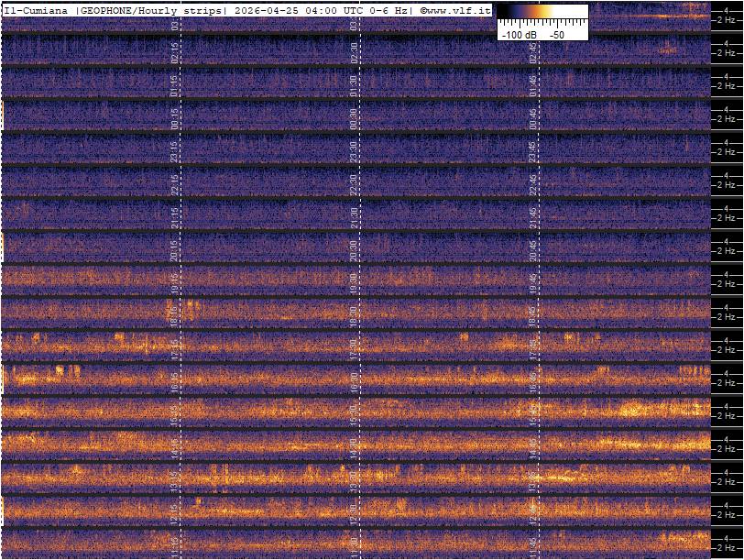Screen dimensions: 744x560
Task: Click the -50 value on color scale
Action: click(556, 34)
